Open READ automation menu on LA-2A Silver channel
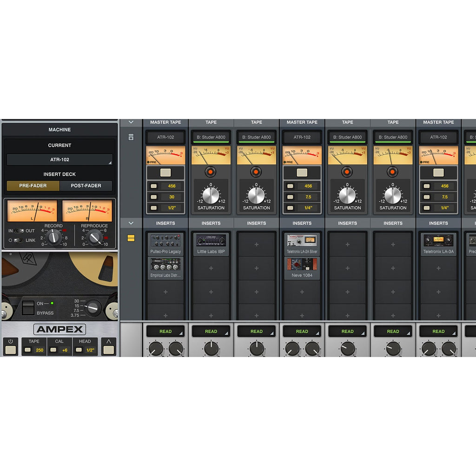476x476 pixels. (302, 331)
